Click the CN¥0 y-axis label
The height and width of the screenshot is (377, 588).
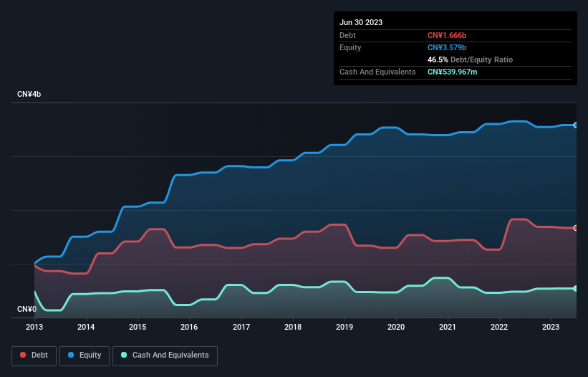click(27, 309)
